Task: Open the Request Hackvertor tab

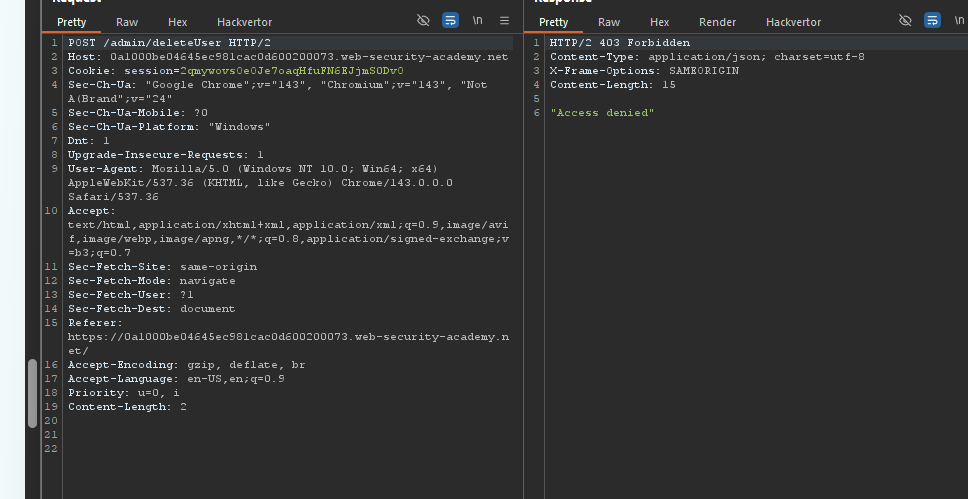Action: pos(244,22)
